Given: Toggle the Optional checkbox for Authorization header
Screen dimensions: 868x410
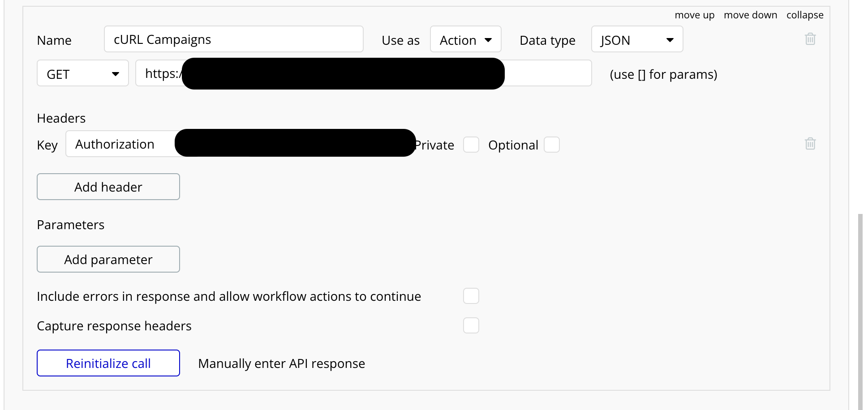Looking at the screenshot, I should click(552, 145).
